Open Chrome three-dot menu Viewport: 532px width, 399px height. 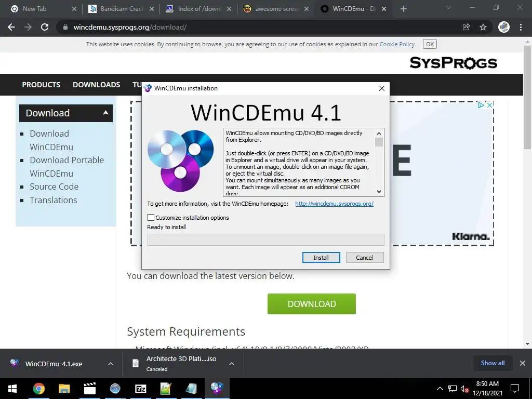(x=521, y=27)
